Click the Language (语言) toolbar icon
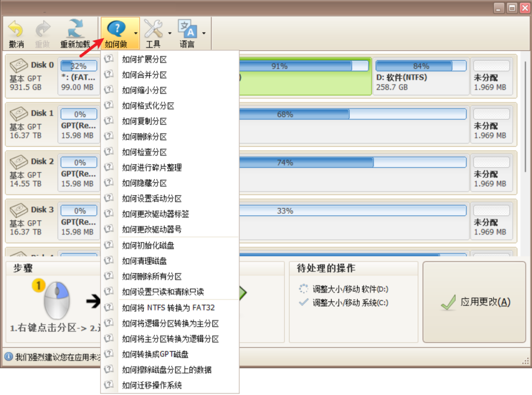 click(187, 29)
